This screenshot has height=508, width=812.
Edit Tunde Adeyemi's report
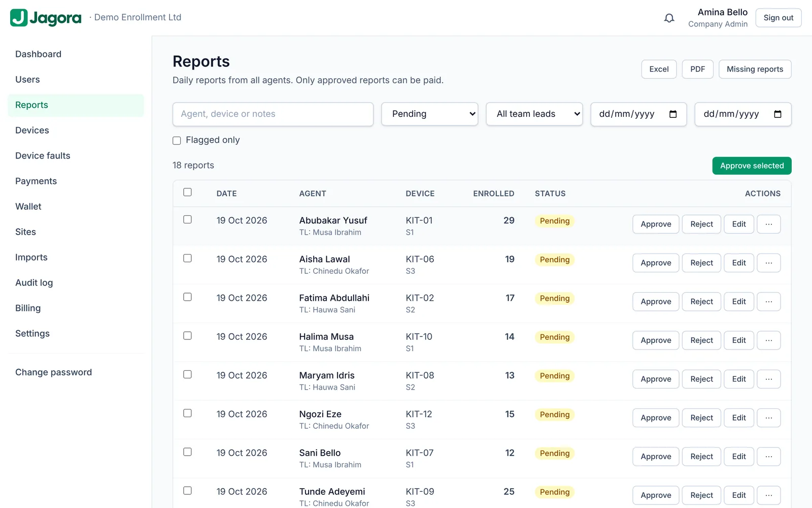[739, 495]
